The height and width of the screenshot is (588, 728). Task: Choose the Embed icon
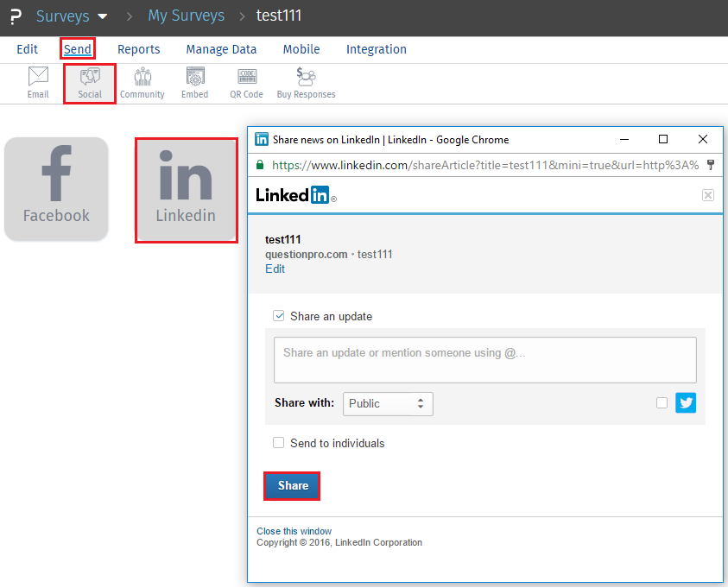195,83
